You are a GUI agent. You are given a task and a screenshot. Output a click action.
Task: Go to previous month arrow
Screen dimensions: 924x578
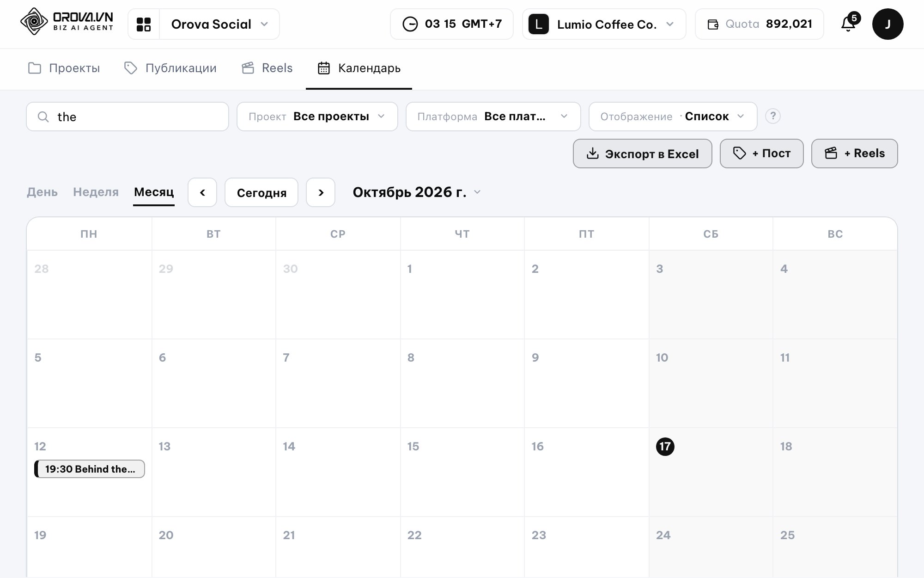(202, 192)
